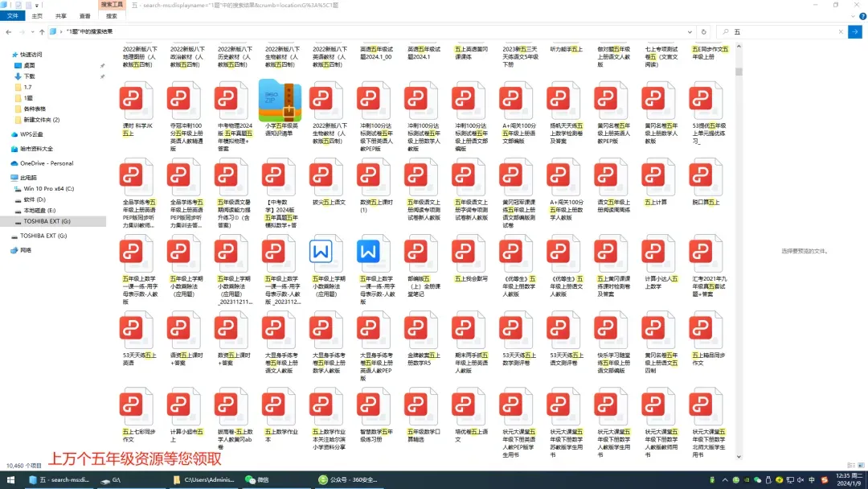Go up one folder level

(42, 32)
